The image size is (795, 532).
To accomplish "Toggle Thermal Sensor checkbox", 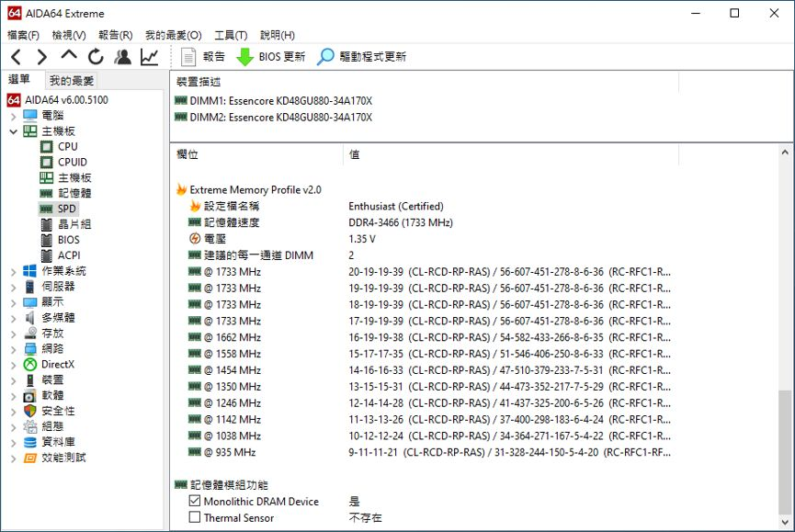I will 195,518.
